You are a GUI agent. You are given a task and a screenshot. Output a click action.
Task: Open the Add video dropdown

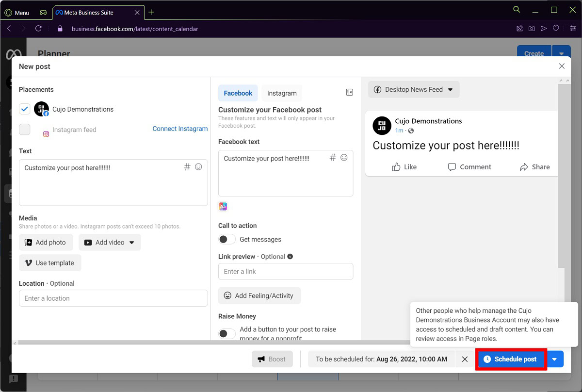coord(131,243)
